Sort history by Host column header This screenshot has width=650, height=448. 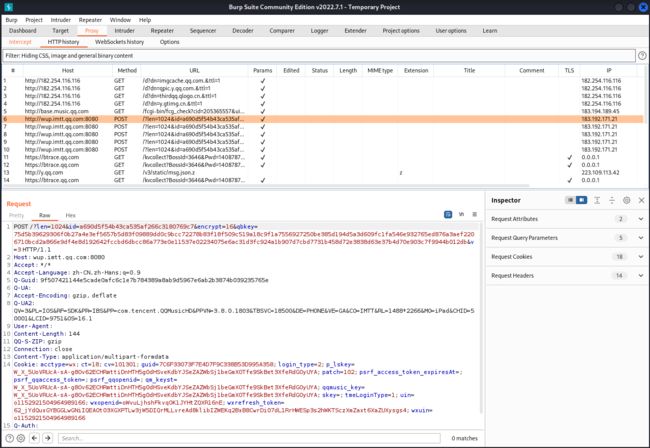[68, 70]
